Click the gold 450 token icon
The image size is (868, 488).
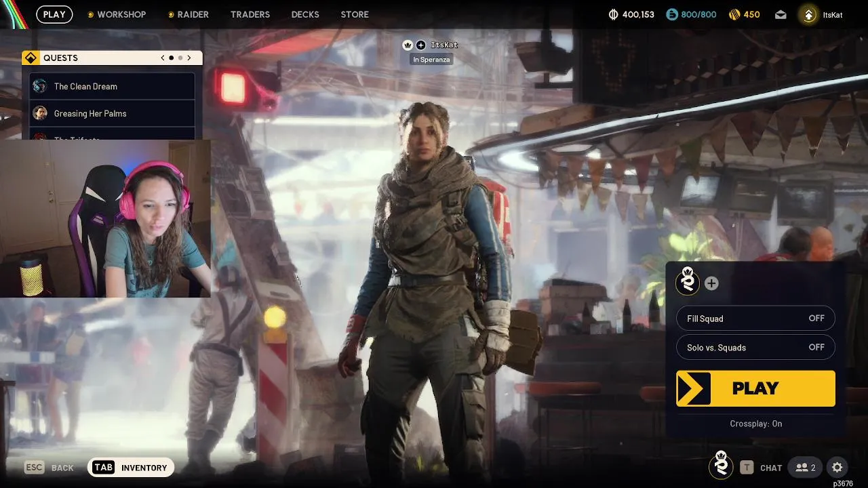734,14
